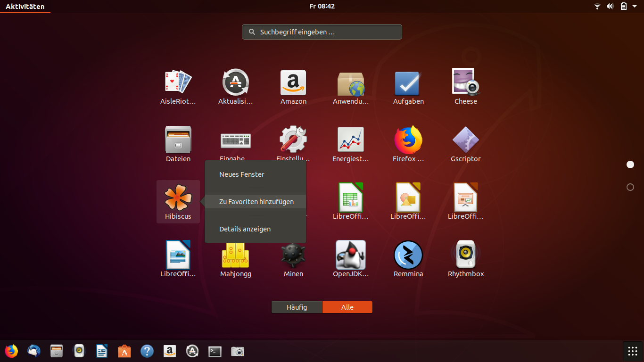
Task: Open the Gscriptor app
Action: point(466,140)
